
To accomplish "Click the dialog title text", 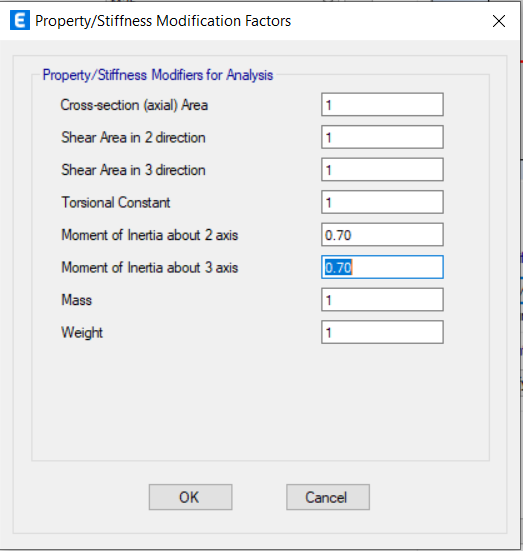I will (163, 21).
